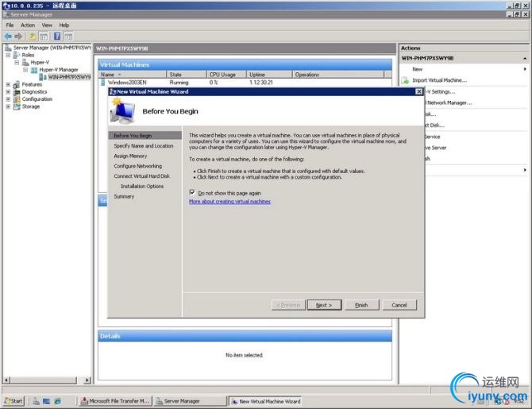The width and height of the screenshot is (532, 409).
Task: Select Configure Networking wizard step
Action: click(137, 166)
